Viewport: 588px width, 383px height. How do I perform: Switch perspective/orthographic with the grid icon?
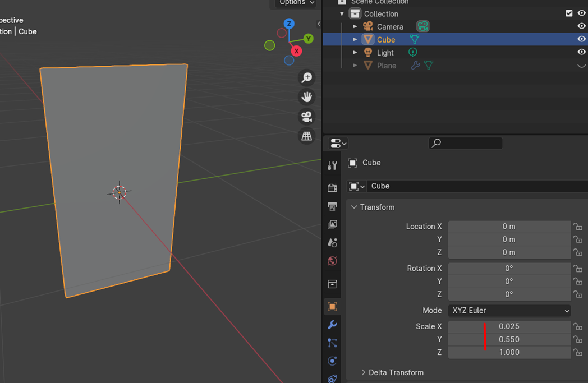click(x=306, y=136)
